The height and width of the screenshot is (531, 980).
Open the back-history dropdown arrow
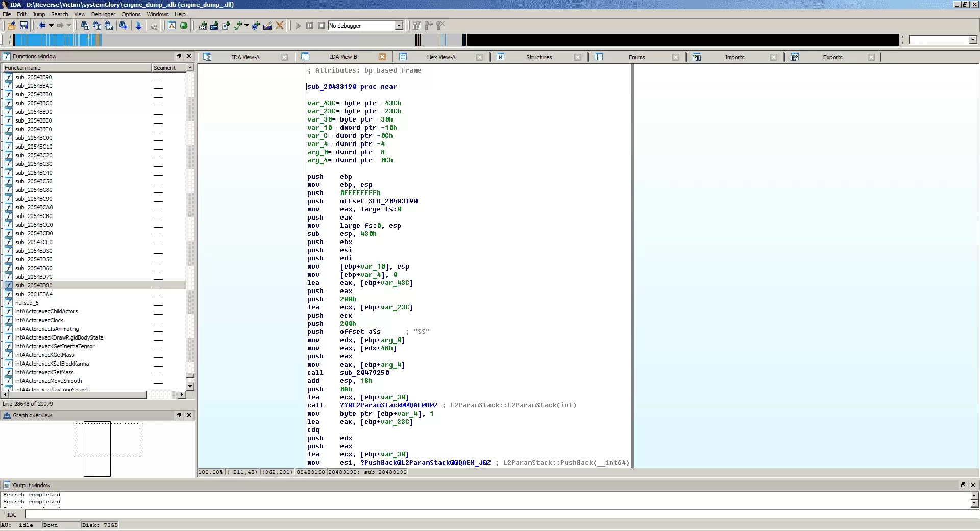tap(51, 26)
